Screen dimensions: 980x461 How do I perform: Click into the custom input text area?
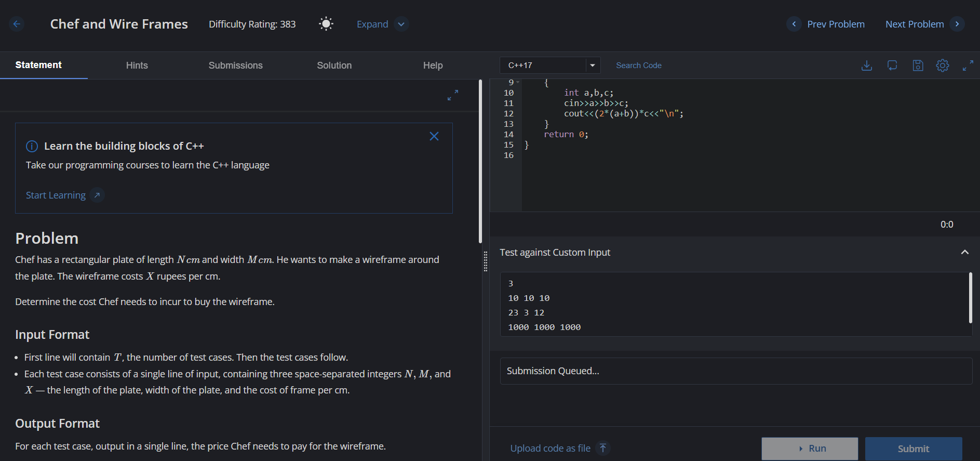click(736, 305)
